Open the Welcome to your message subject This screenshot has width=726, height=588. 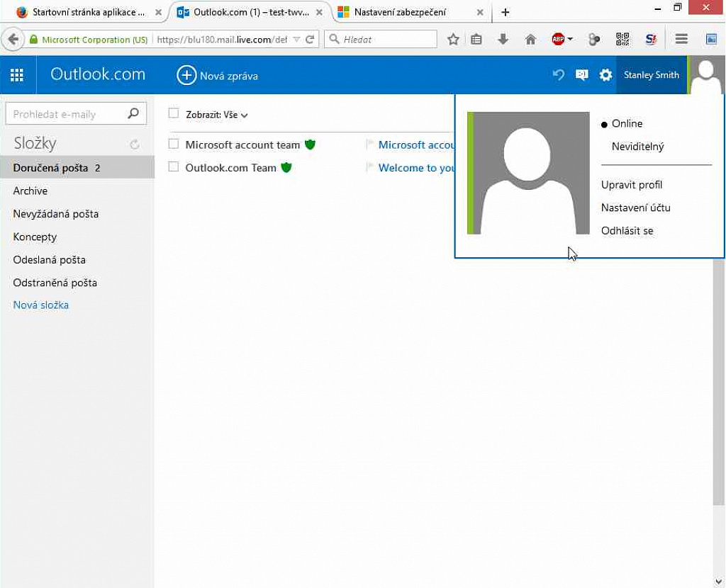coord(417,167)
